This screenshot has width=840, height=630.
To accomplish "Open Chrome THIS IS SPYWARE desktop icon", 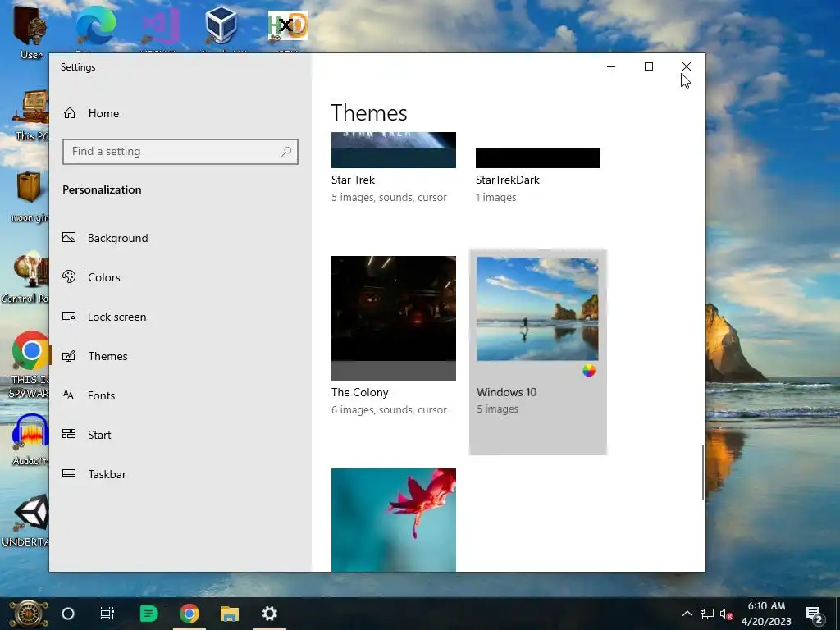I will pyautogui.click(x=30, y=364).
